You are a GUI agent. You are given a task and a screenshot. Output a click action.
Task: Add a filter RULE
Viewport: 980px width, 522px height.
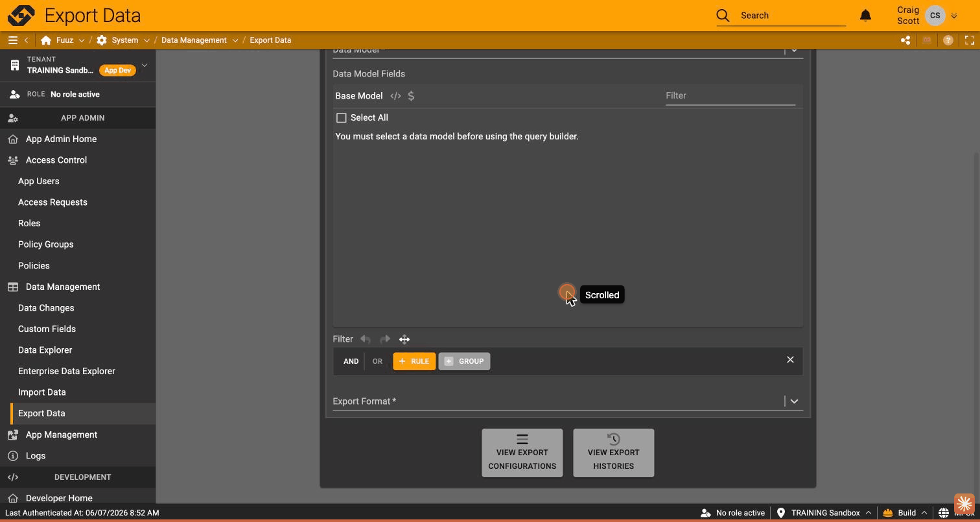(x=414, y=361)
